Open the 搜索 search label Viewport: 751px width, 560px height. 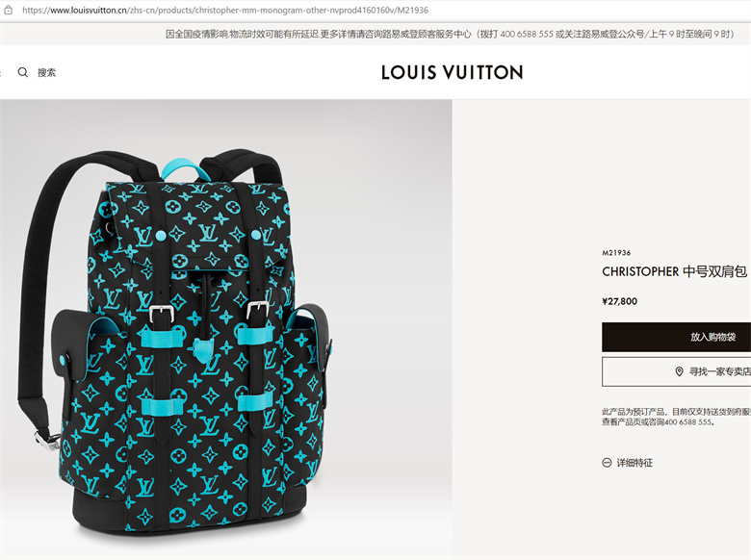[46, 73]
